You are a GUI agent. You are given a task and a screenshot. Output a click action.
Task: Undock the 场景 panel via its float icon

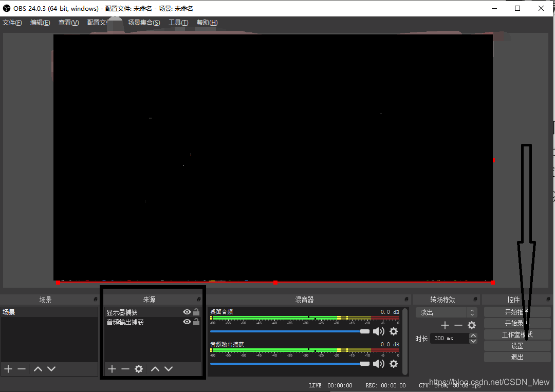click(x=95, y=300)
